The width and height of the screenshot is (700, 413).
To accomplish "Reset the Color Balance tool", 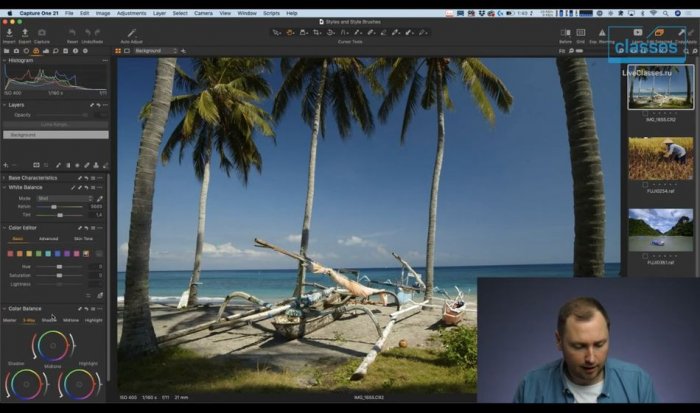I will 87,309.
